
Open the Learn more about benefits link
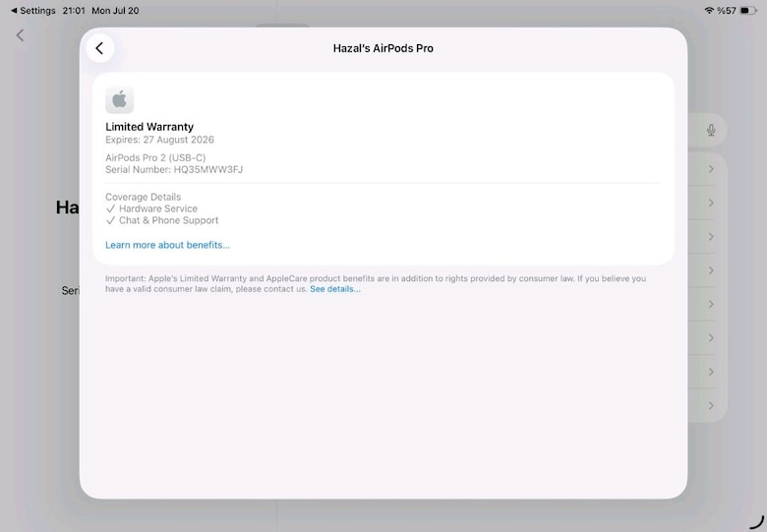click(167, 245)
